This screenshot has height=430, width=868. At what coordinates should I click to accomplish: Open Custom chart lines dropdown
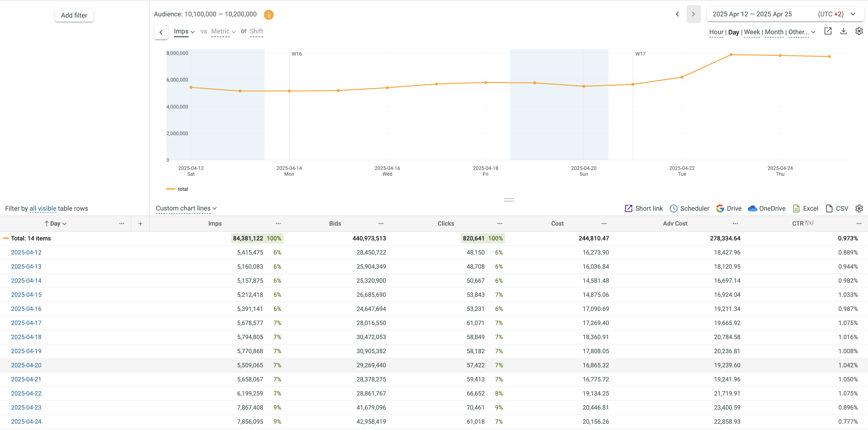point(186,208)
